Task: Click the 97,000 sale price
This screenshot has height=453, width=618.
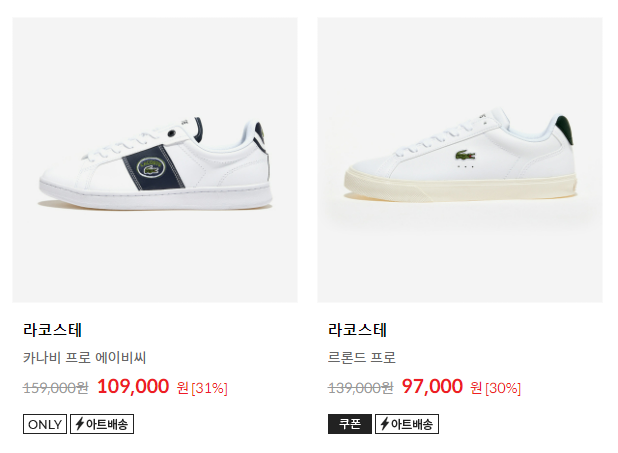Action: click(x=432, y=386)
